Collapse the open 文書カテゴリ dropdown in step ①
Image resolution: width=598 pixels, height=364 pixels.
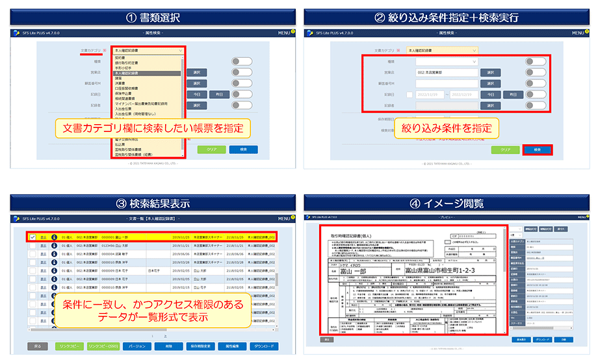coord(179,49)
